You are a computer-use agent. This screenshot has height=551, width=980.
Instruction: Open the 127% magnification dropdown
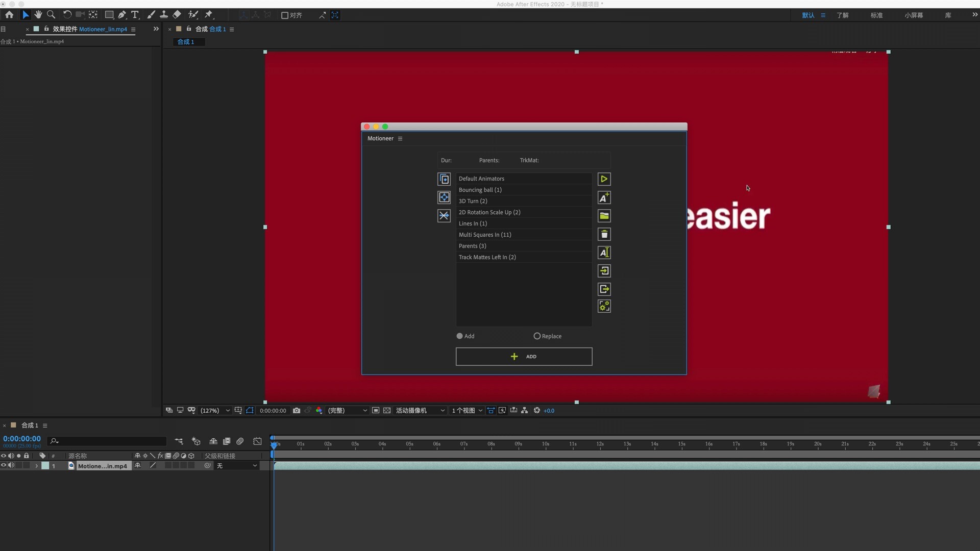(215, 410)
